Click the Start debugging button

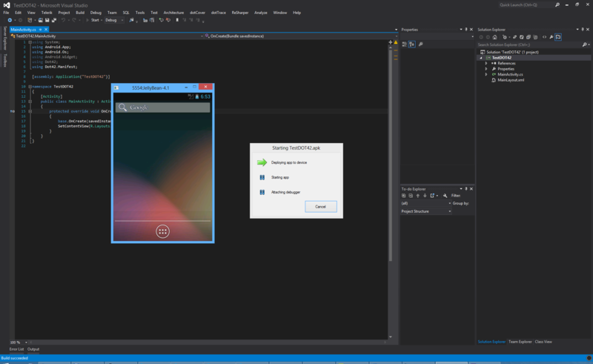pyautogui.click(x=93, y=20)
